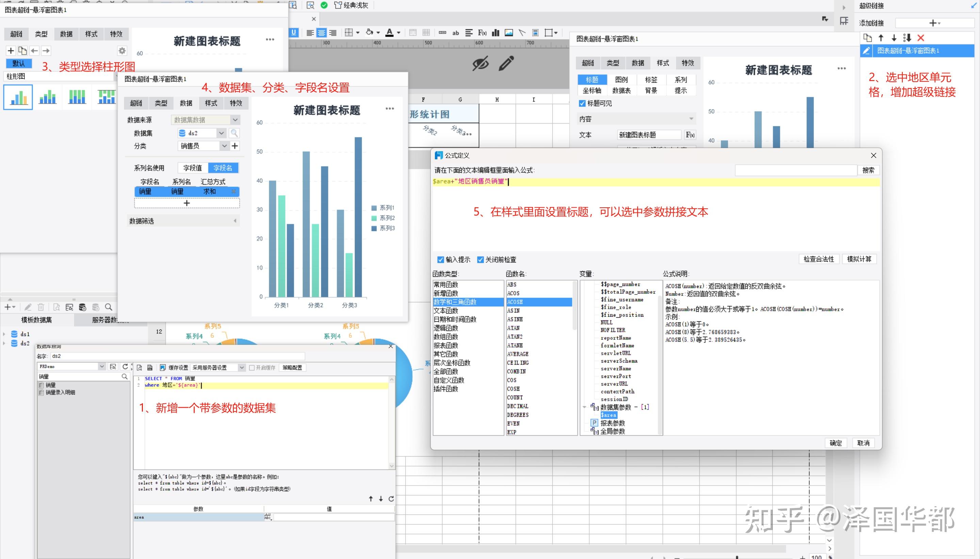
Task: Enable the 标题可见 checkbox
Action: [582, 103]
